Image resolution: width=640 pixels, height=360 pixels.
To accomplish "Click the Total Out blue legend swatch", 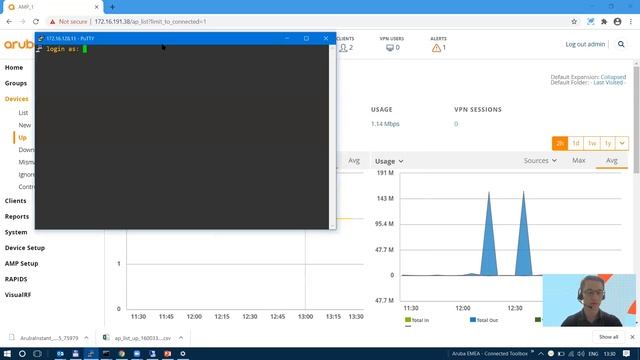I will click(473, 320).
